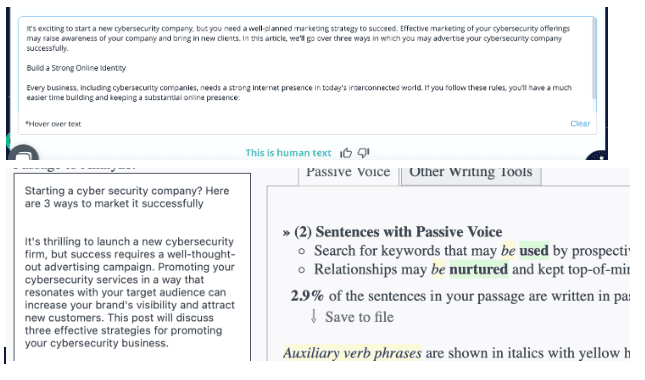The width and height of the screenshot is (645, 380).
Task: Click into the passage to analyze box
Action: point(132,267)
